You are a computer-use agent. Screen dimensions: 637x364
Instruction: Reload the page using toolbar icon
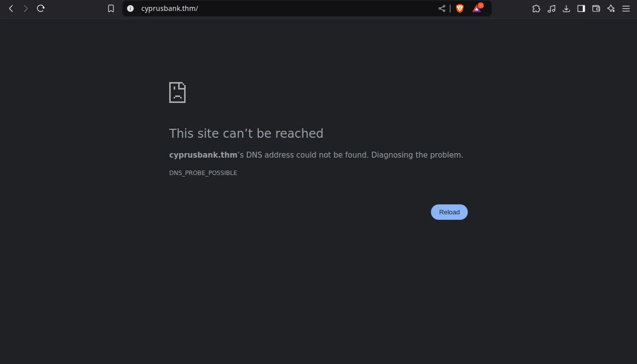[x=41, y=8]
